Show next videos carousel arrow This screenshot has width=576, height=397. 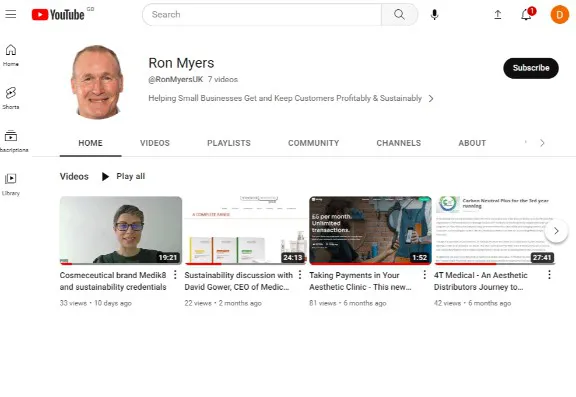point(556,231)
